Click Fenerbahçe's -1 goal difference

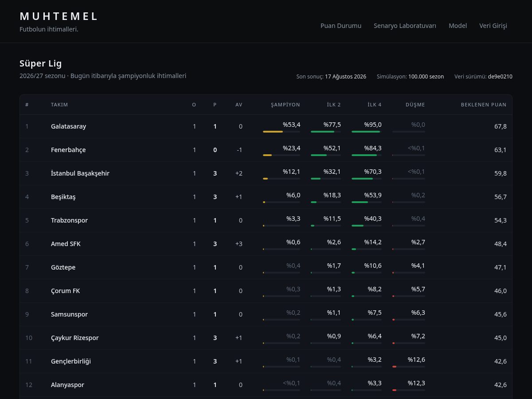pyautogui.click(x=239, y=150)
